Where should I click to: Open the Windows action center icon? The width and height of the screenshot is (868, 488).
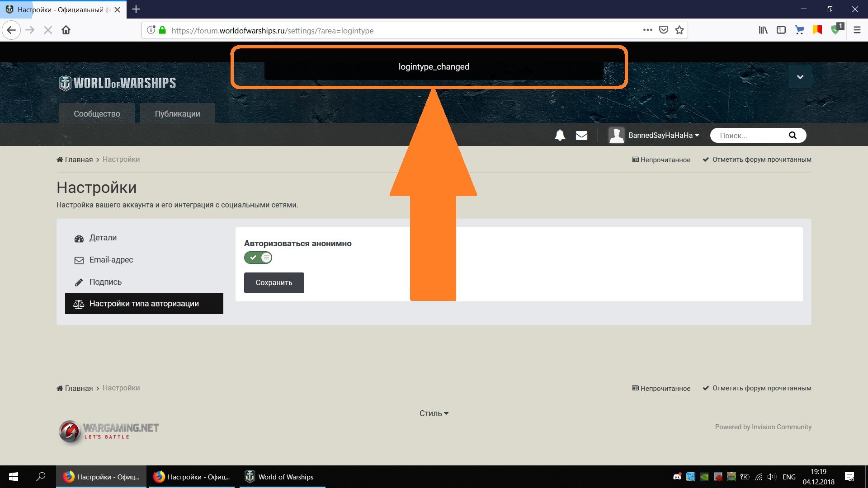pyautogui.click(x=849, y=477)
